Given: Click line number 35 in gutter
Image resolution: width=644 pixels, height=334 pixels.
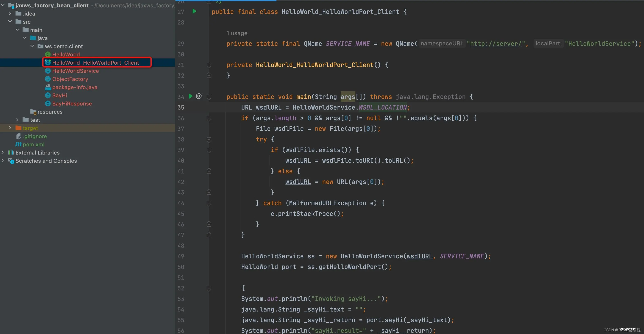Looking at the screenshot, I should (181, 108).
